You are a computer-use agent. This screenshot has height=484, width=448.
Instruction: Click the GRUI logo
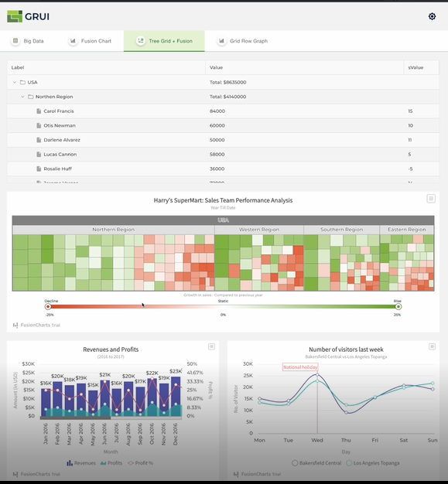[28, 16]
